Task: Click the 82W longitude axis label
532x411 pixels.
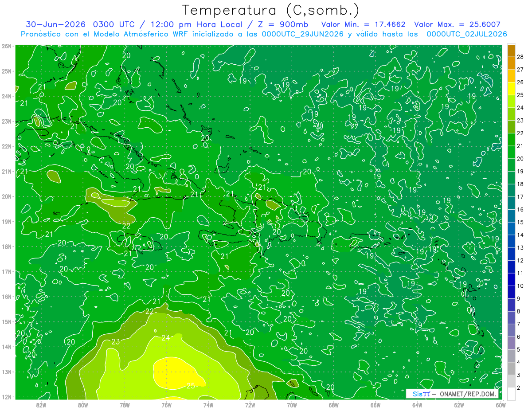Action: pyautogui.click(x=41, y=404)
